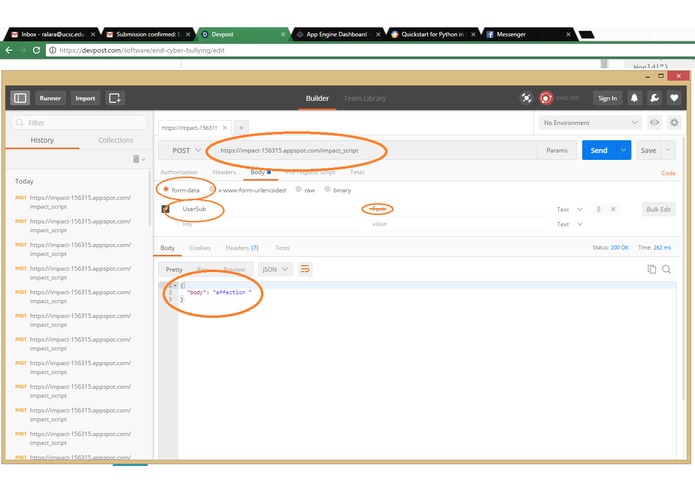This screenshot has width=695, height=494.
Task: Open manage environments gear icon
Action: coord(674,122)
